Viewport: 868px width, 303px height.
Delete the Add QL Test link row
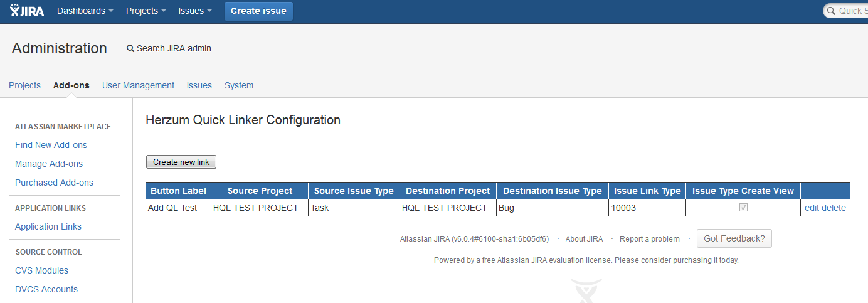pos(834,208)
